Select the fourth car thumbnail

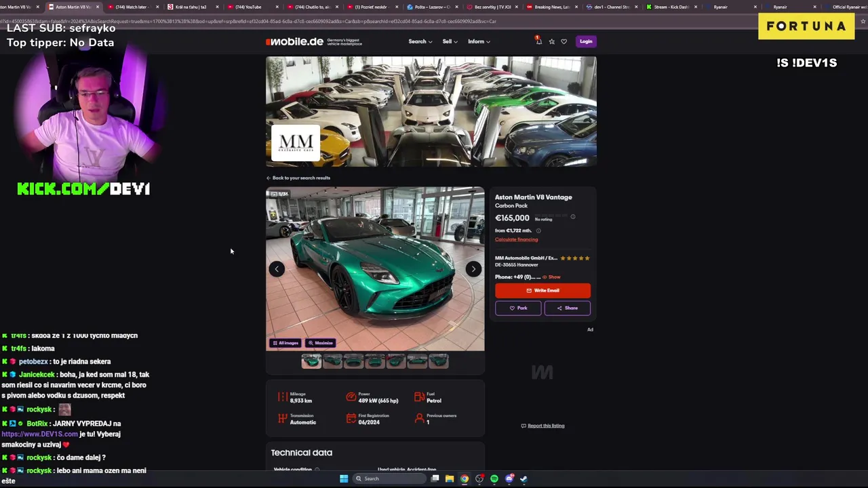tap(375, 361)
